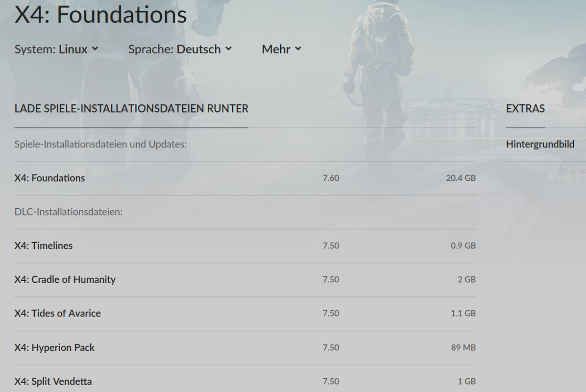Switch to the Extras tab

coord(525,108)
